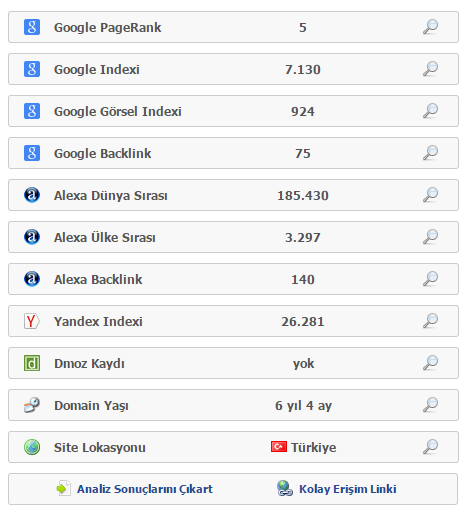Click the Dmoz value yok
Viewport: 465px width, 514px height.
pyautogui.click(x=303, y=364)
